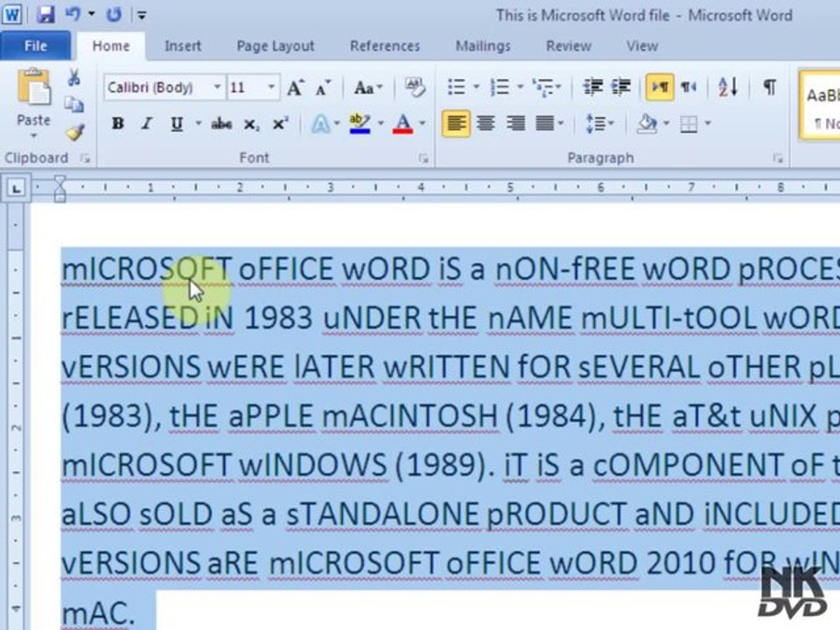Open Borders dropdown arrow
840x630 pixels.
708,123
